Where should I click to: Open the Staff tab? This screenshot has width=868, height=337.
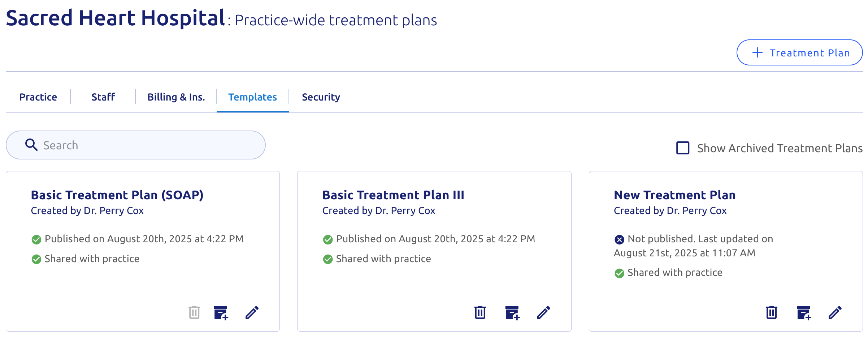[103, 97]
